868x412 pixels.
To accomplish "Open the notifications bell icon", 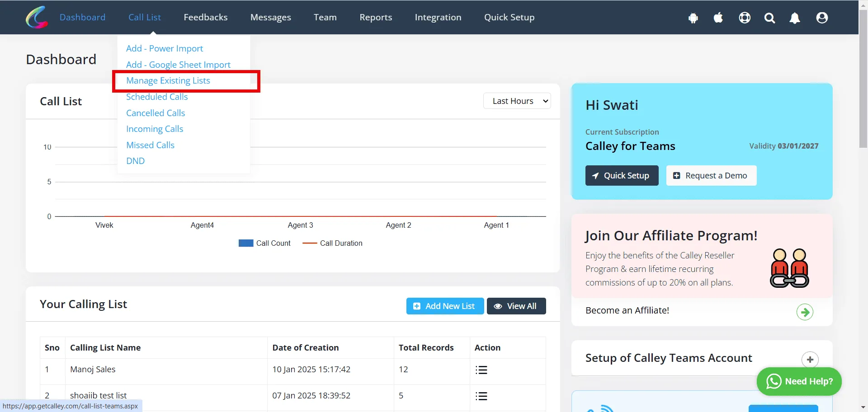I will [x=795, y=18].
